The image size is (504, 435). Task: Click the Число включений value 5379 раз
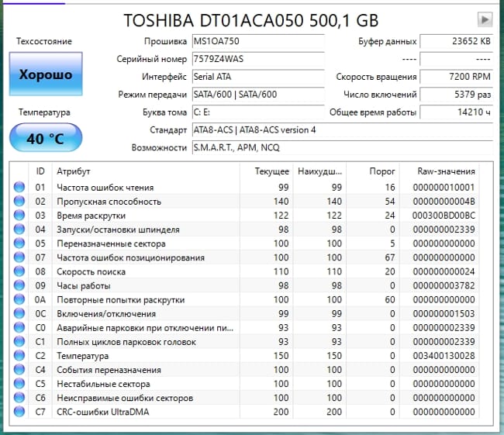tap(456, 94)
